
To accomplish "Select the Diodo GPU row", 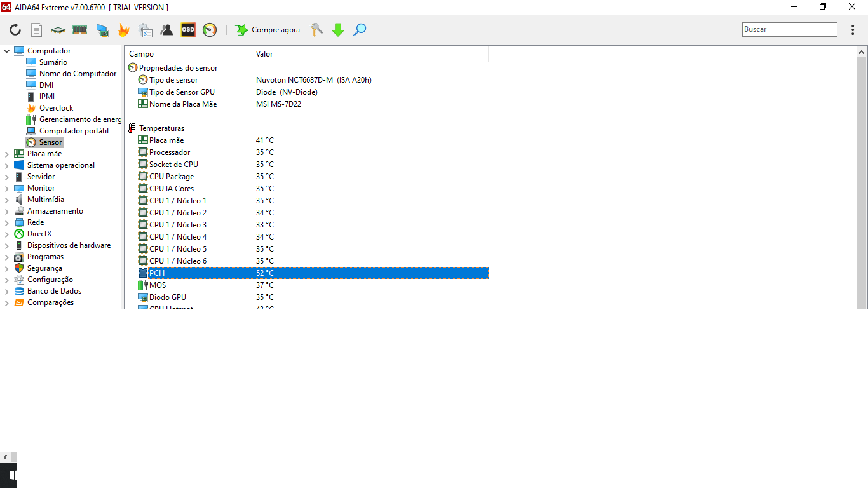I will pyautogui.click(x=307, y=297).
